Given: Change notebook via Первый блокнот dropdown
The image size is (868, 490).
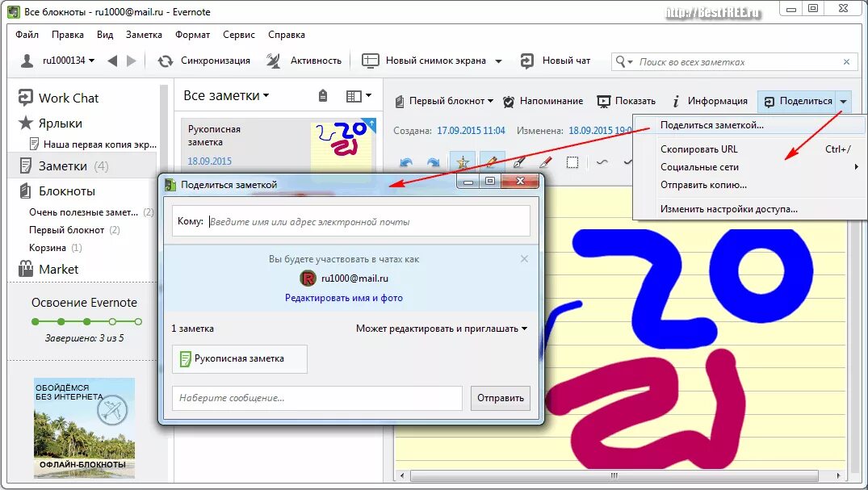Looking at the screenshot, I should [444, 102].
